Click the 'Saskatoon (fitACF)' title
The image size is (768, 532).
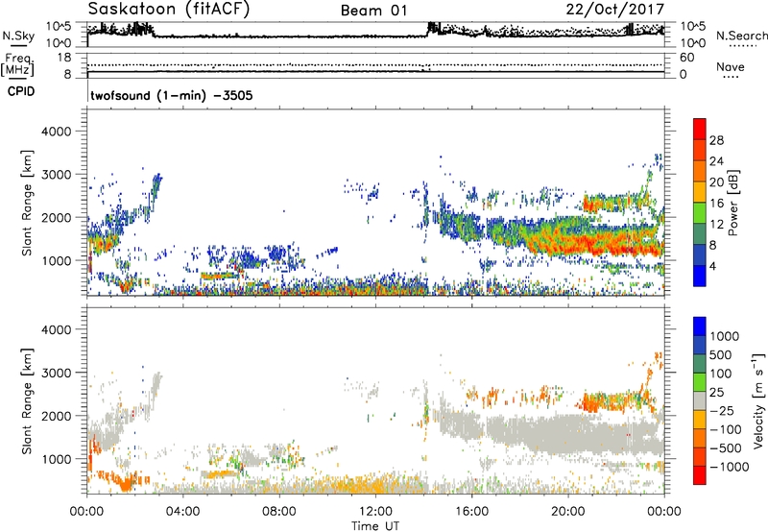click(x=169, y=10)
